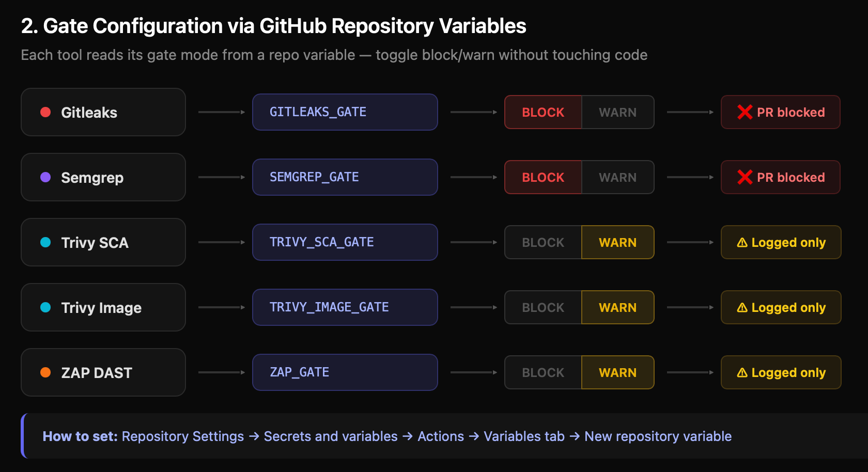Click the cyan dot beside Trivy SCA
The width and height of the screenshot is (868, 472).
[45, 242]
